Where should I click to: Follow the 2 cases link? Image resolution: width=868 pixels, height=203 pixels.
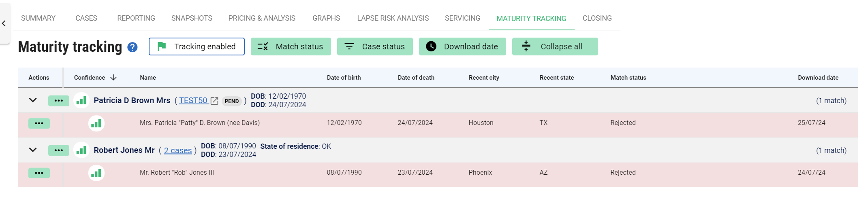[x=178, y=150]
